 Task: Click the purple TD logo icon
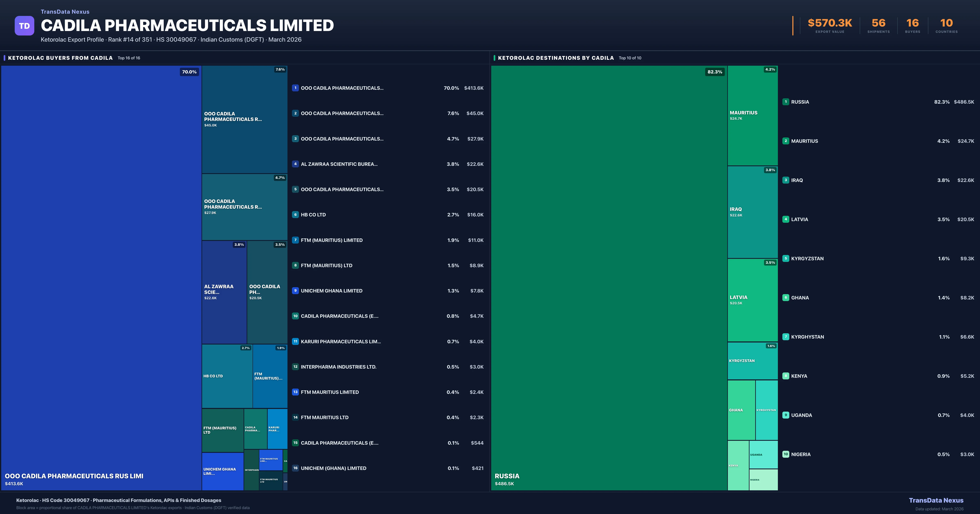pyautogui.click(x=24, y=26)
